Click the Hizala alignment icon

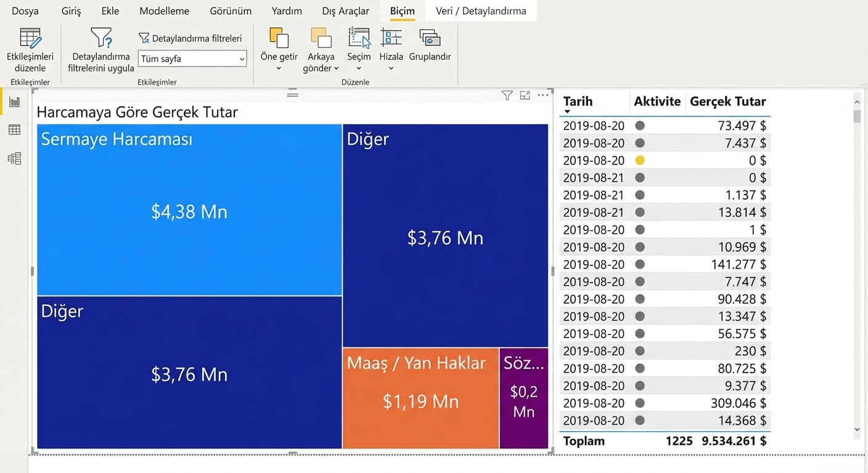point(391,38)
